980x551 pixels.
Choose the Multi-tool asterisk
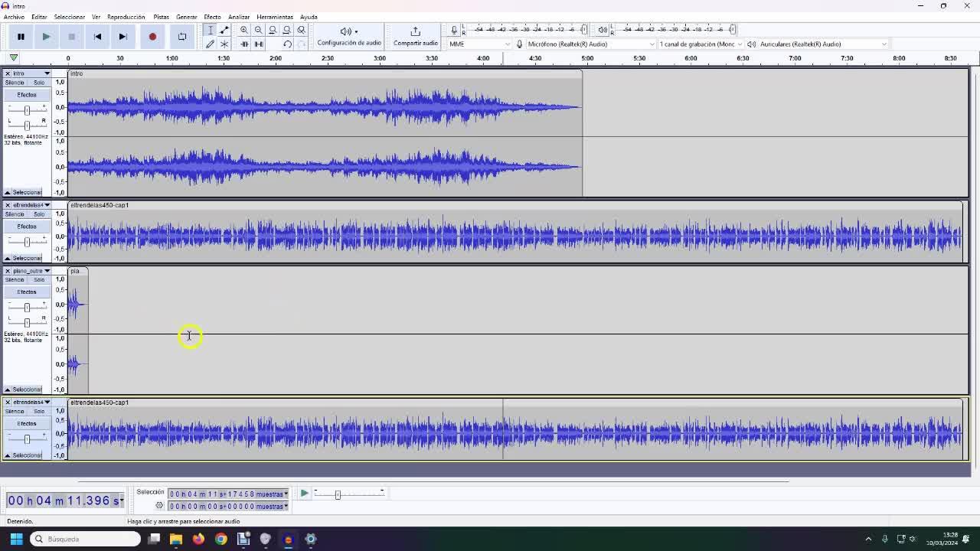point(224,44)
